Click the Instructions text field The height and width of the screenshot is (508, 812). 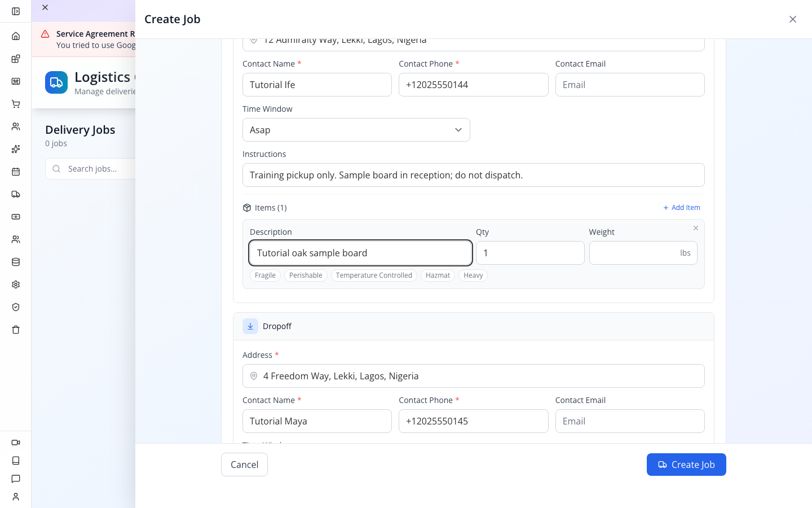click(474, 175)
